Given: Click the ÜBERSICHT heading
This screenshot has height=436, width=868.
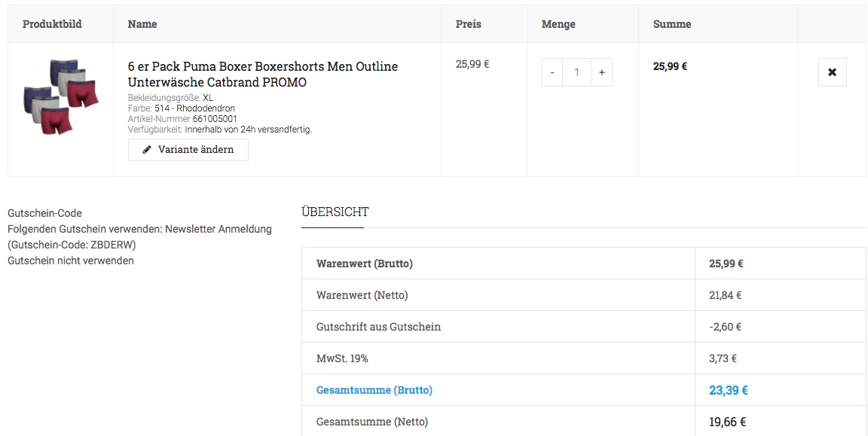Looking at the screenshot, I should (335, 212).
